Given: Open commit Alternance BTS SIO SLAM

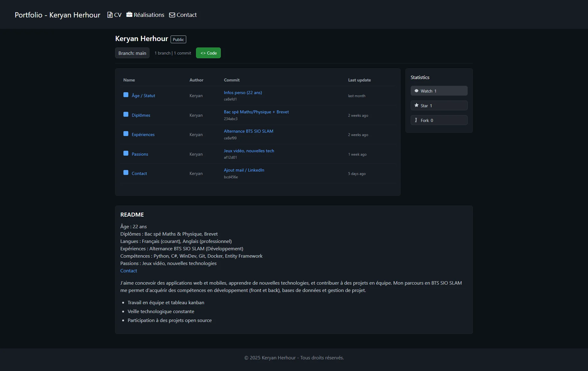Looking at the screenshot, I should point(248,131).
